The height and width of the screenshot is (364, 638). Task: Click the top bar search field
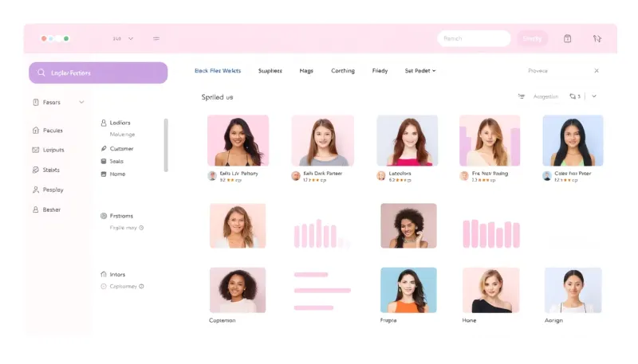(474, 38)
